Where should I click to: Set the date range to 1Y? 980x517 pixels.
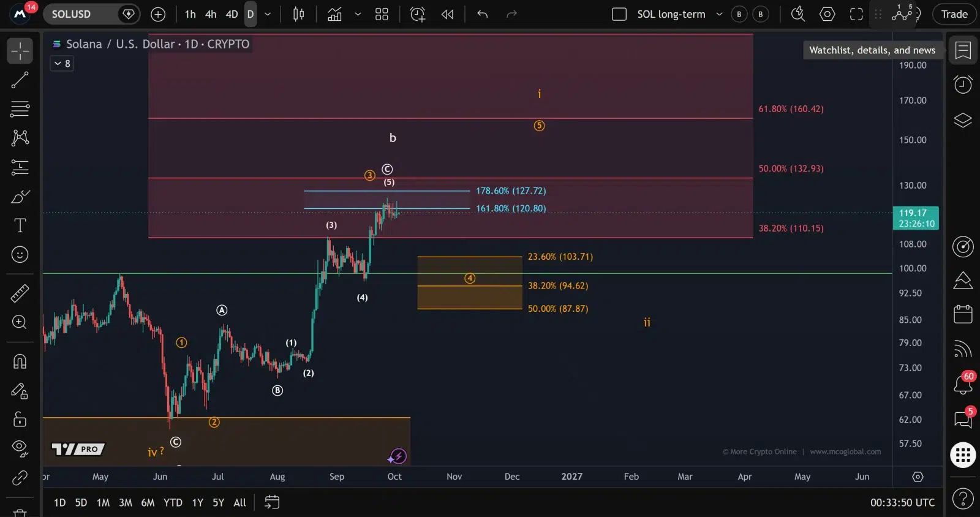click(197, 502)
